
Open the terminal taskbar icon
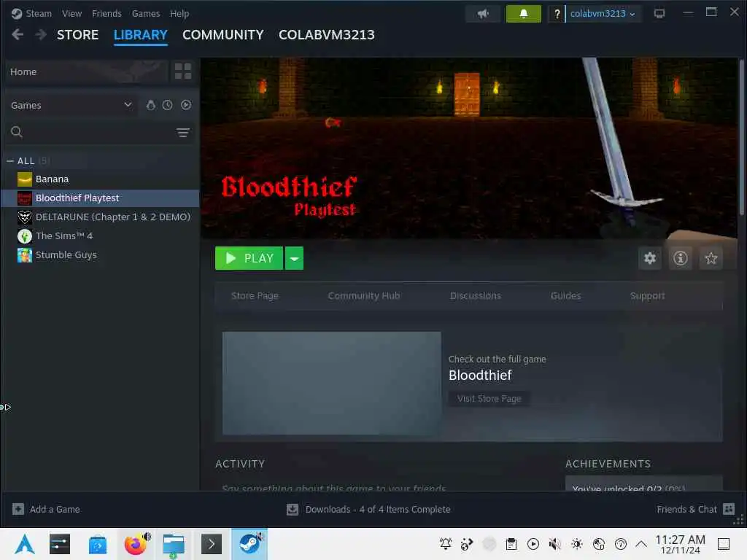[x=212, y=544]
